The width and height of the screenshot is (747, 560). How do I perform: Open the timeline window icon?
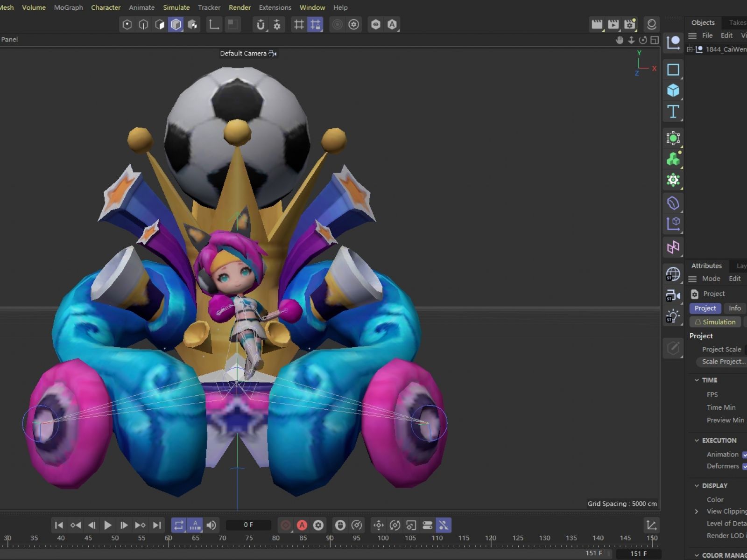[x=651, y=525]
